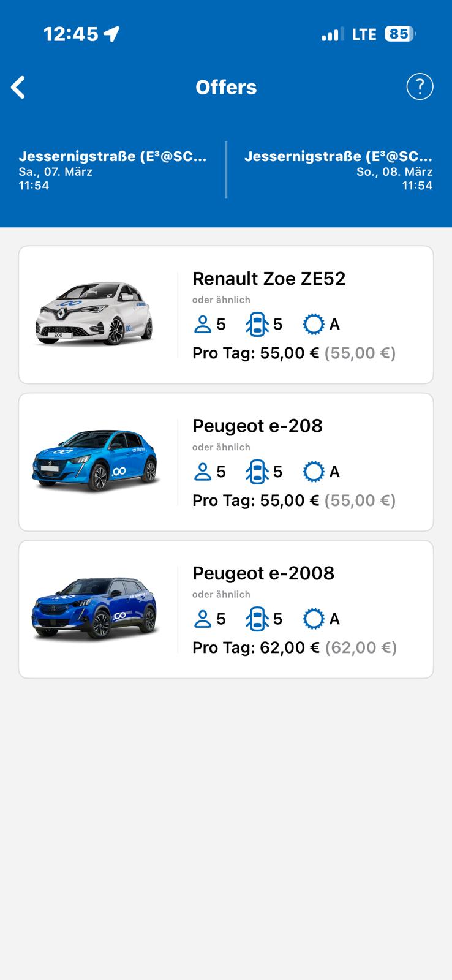452x980 pixels.
Task: Tap seats icon on Renault Zoe card
Action: pyautogui.click(x=202, y=324)
